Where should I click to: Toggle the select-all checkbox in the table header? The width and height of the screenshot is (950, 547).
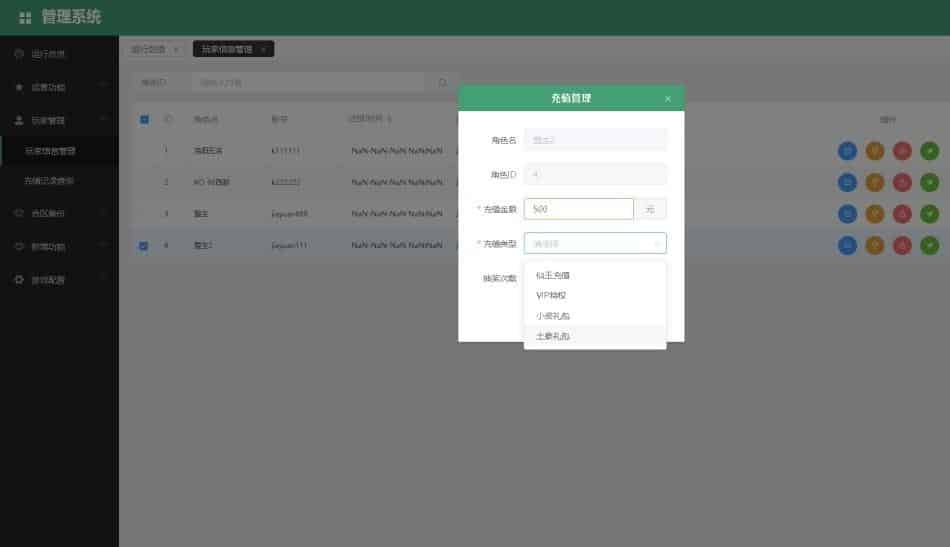click(x=144, y=119)
